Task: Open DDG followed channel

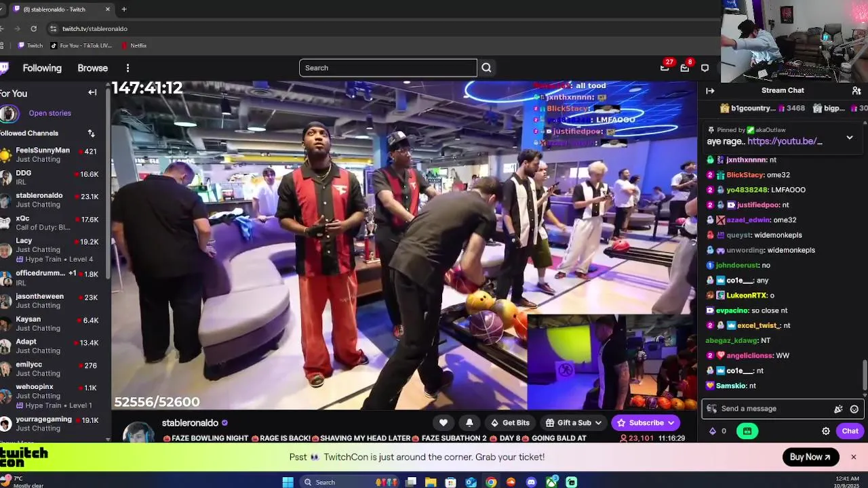Action: pos(53,178)
